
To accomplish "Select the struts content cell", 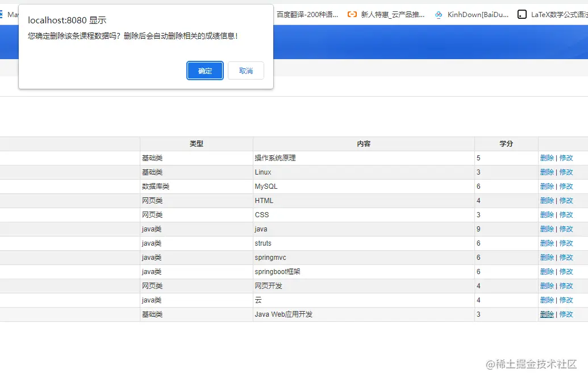I will (364, 243).
